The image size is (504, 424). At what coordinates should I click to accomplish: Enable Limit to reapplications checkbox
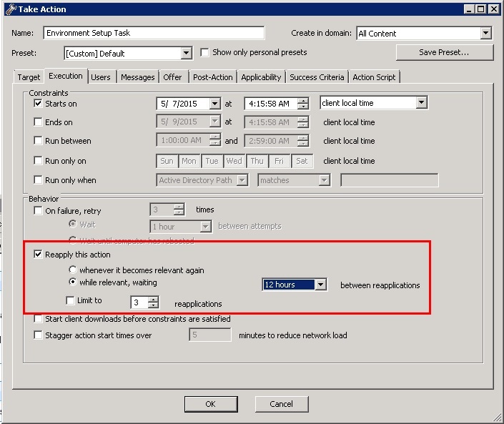click(70, 300)
